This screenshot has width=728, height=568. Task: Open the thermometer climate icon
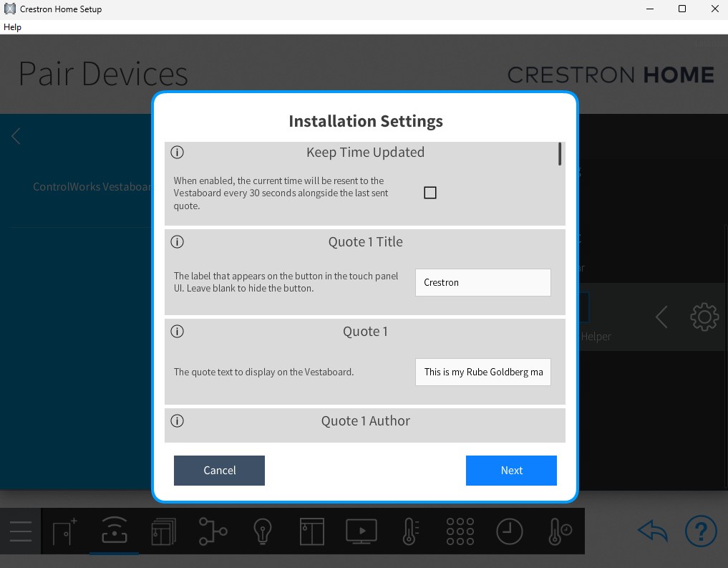click(x=410, y=531)
